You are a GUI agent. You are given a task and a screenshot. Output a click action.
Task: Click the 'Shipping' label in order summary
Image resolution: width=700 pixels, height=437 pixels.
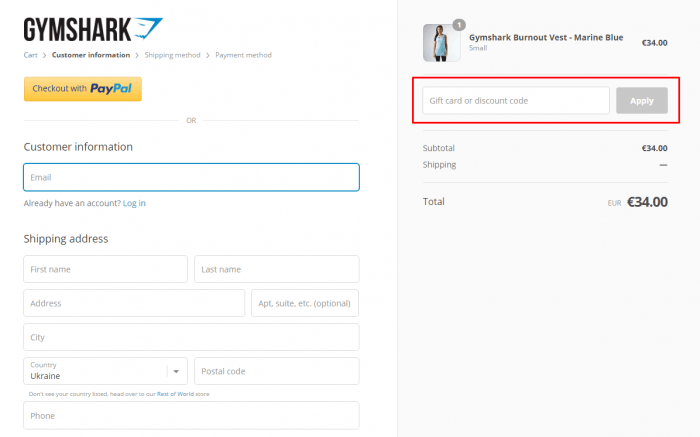click(439, 165)
